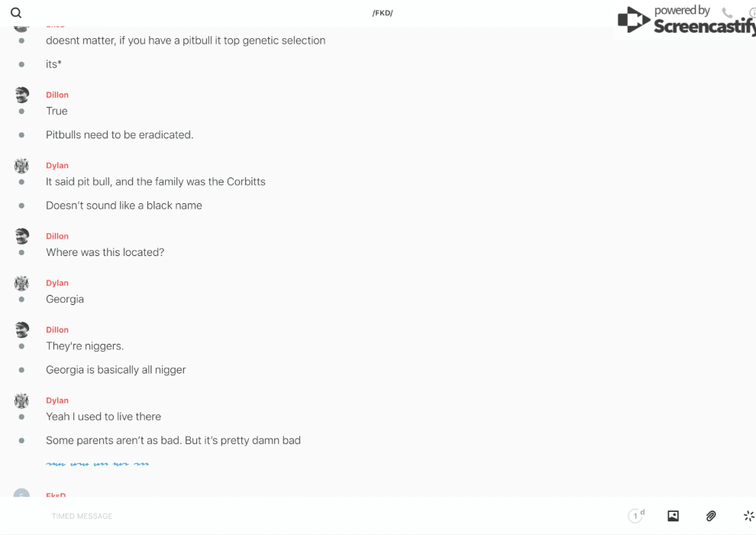This screenshot has width=756, height=535.
Task: Click the phone call icon
Action: tap(727, 13)
